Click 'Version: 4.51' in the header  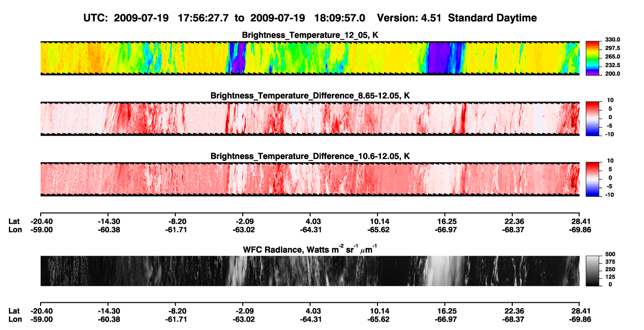pos(409,18)
